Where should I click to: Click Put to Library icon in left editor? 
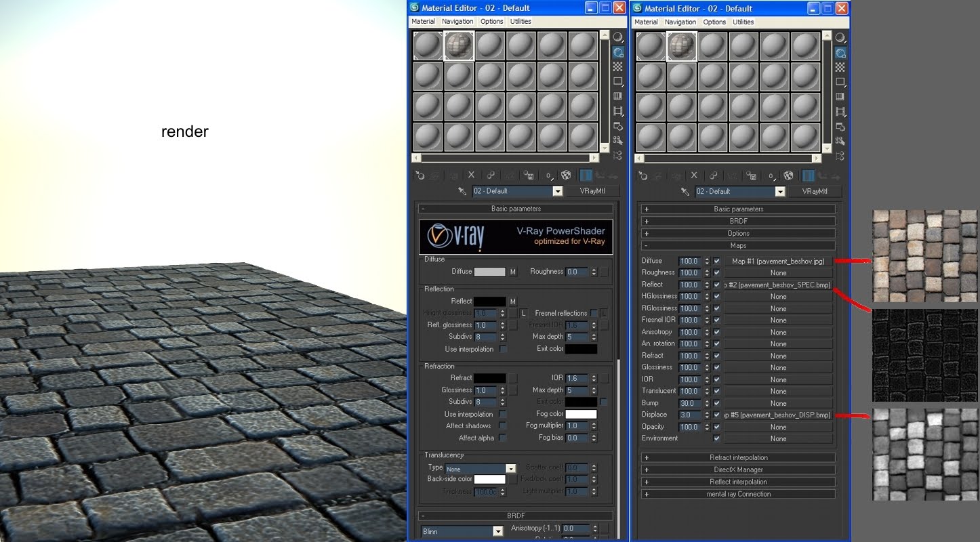(x=529, y=175)
